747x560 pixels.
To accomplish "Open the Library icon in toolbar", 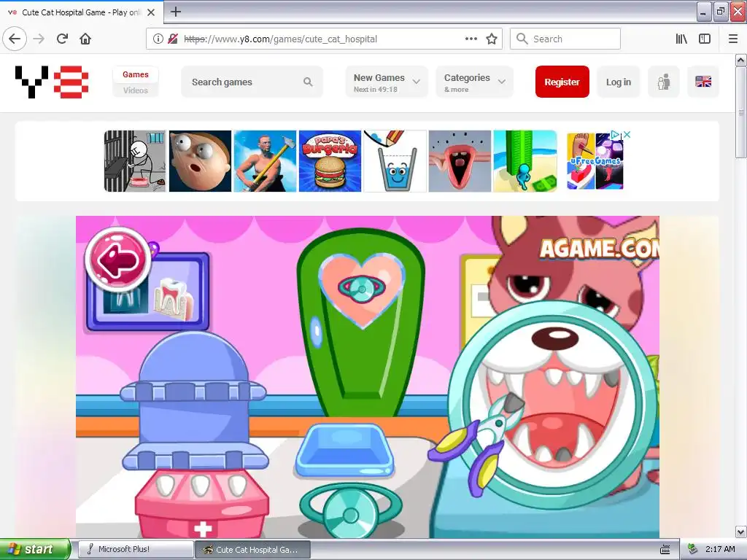I will pyautogui.click(x=681, y=39).
